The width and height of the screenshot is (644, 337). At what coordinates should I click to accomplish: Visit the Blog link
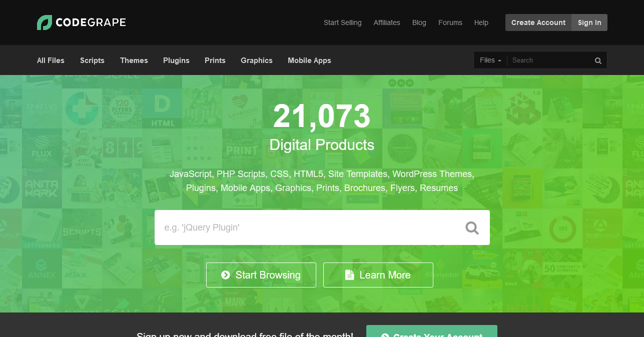[419, 22]
